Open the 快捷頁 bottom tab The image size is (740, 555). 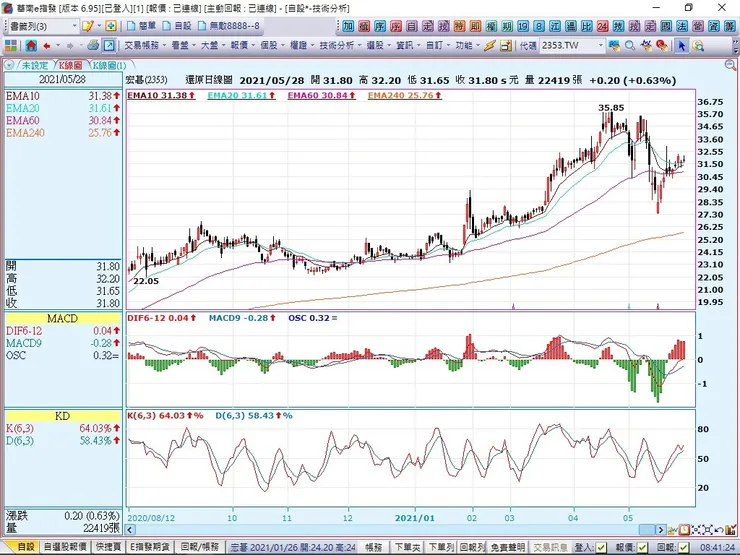pos(108,547)
